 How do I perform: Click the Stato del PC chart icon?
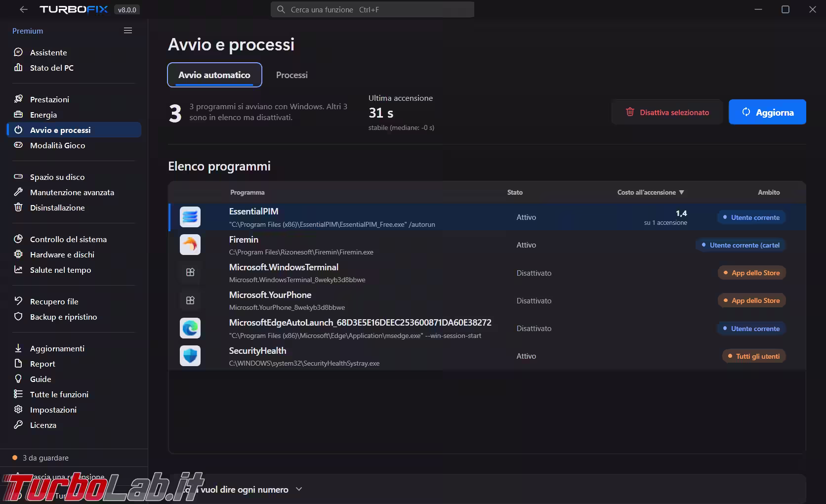tap(18, 68)
